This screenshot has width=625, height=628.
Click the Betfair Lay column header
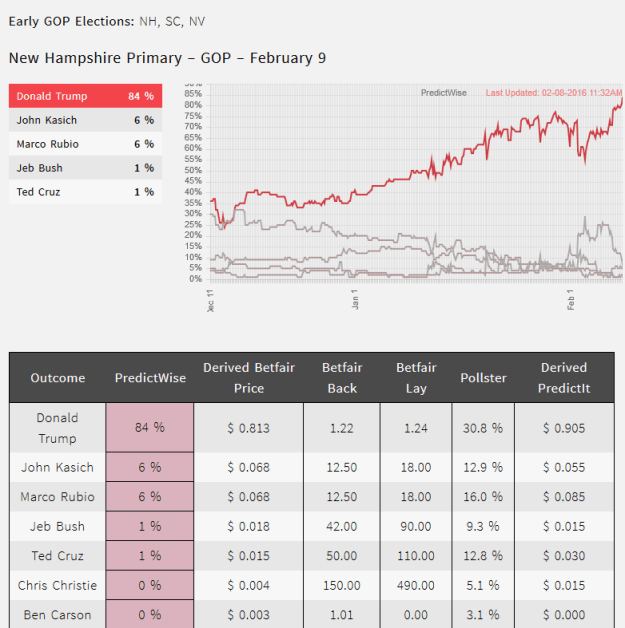(x=416, y=378)
